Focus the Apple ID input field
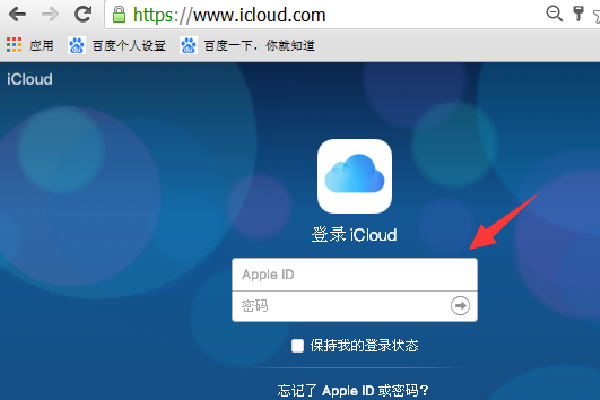 tap(355, 274)
